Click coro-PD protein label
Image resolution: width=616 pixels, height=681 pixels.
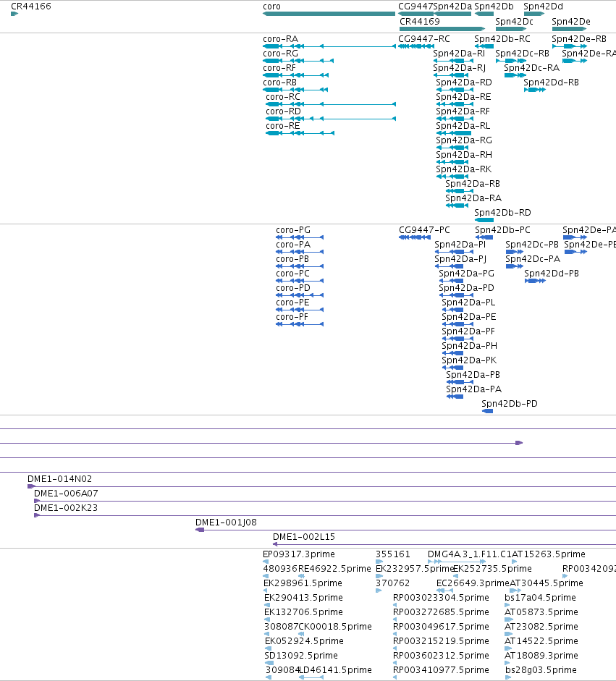pos(293,288)
